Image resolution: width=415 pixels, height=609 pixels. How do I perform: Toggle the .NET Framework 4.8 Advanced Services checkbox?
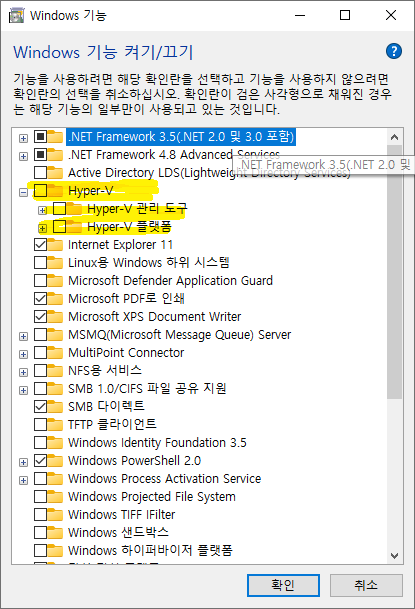(x=40, y=155)
